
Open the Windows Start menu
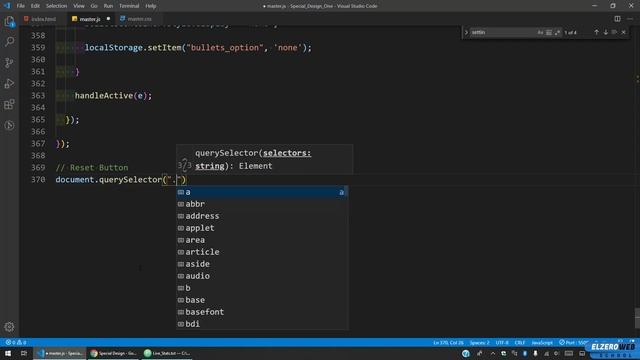coord(8,353)
